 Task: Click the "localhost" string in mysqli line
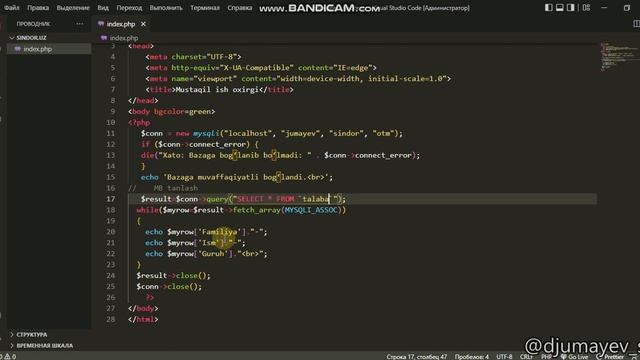[248, 133]
